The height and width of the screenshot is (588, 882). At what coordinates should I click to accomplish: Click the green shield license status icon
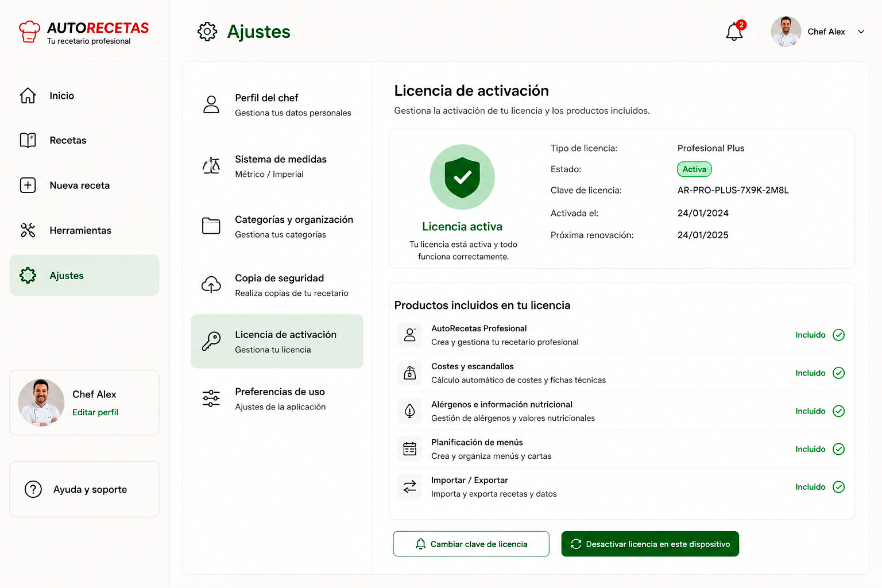462,177
